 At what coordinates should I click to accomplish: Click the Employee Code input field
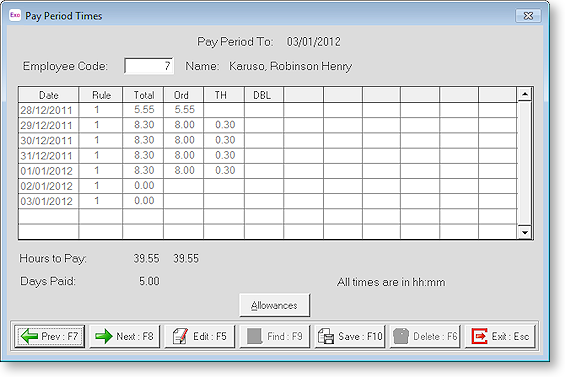coord(149,66)
